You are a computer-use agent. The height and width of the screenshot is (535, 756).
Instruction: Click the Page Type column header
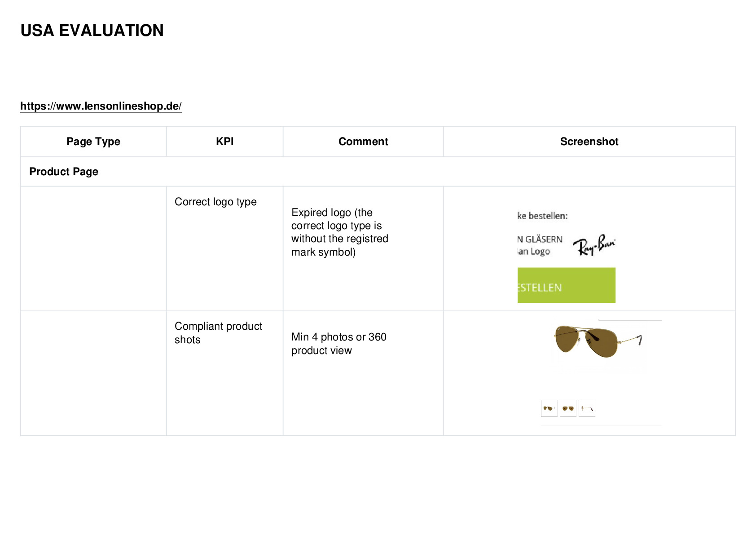tap(93, 141)
